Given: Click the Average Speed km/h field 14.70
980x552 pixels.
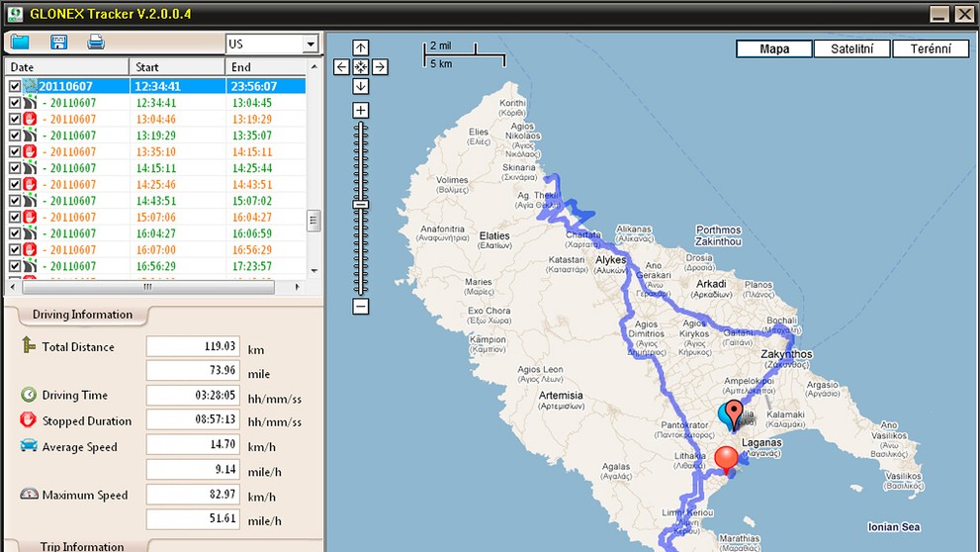Looking at the screenshot, I should (193, 444).
